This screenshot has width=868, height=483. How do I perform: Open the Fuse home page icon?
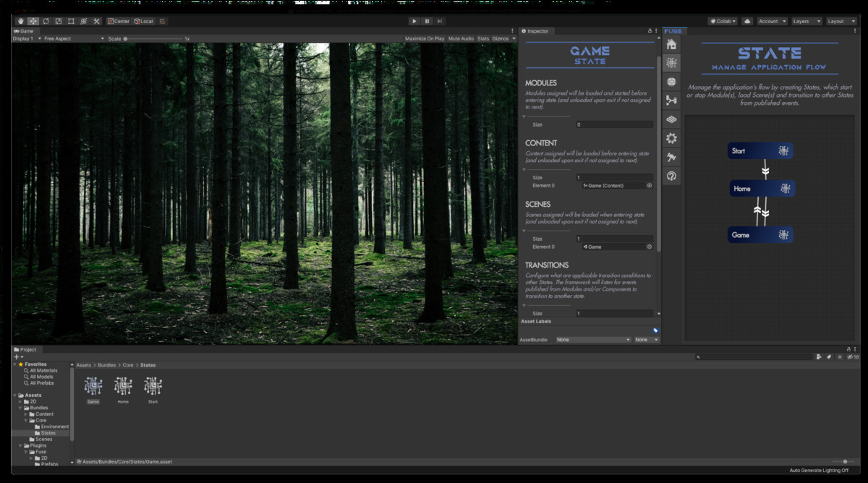coord(671,44)
